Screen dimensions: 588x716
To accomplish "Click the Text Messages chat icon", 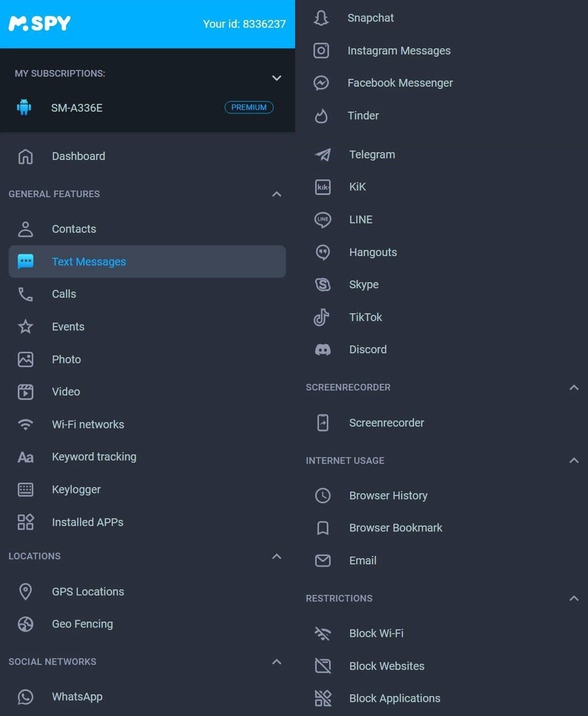I will [26, 261].
